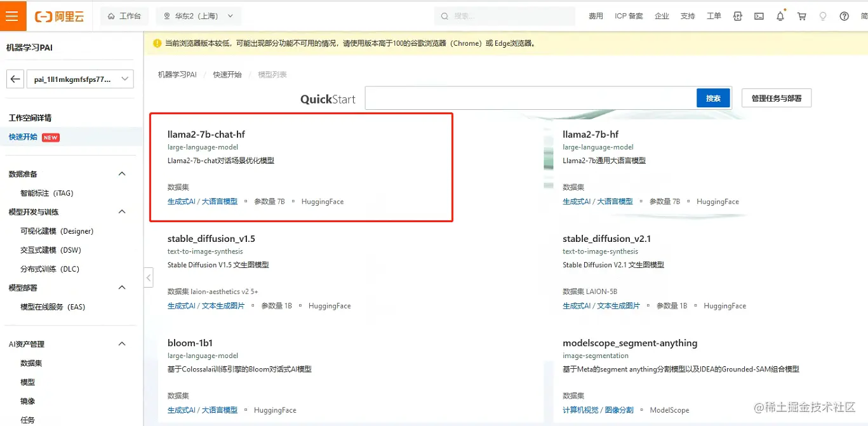The height and width of the screenshot is (426, 868).
Task: Open the stable_diffusion_v1.5 model
Action: (211, 239)
